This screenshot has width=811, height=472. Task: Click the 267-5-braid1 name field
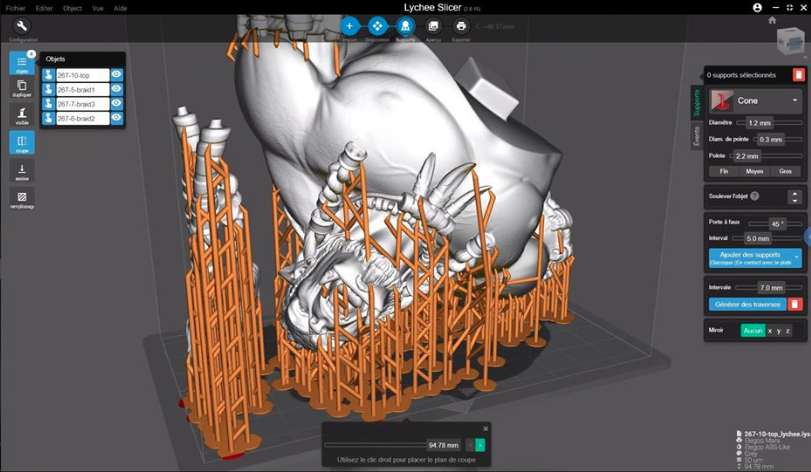point(83,89)
